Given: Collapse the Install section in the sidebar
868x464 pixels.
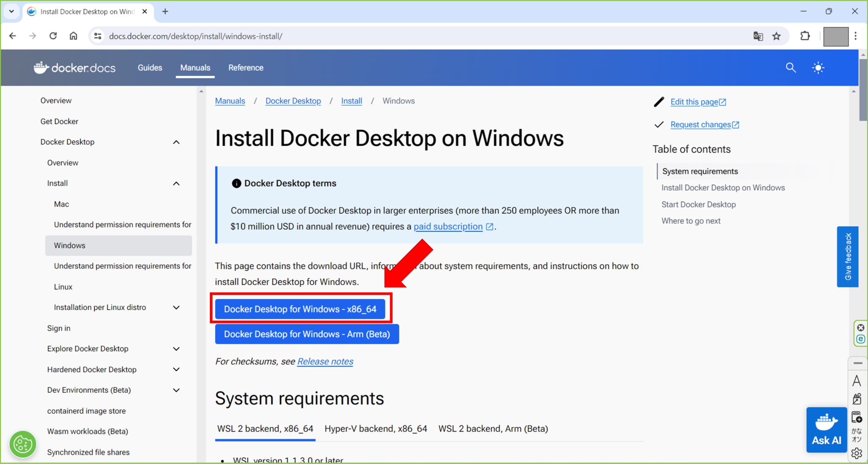Looking at the screenshot, I should pyautogui.click(x=176, y=183).
